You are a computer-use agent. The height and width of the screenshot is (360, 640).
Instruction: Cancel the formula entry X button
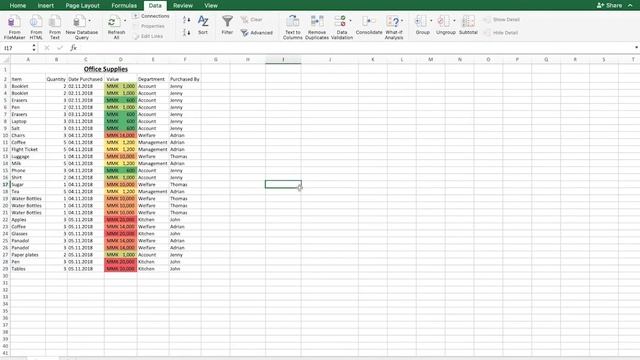click(47, 48)
